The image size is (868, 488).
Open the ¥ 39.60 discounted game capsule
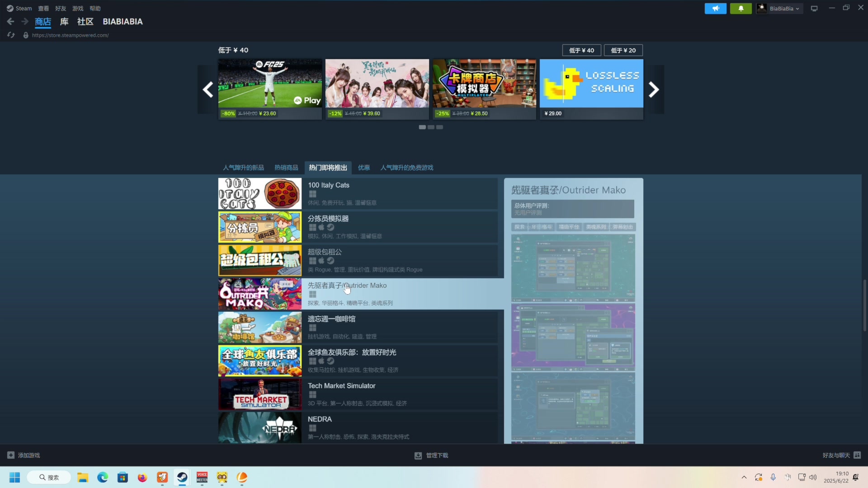[377, 89]
